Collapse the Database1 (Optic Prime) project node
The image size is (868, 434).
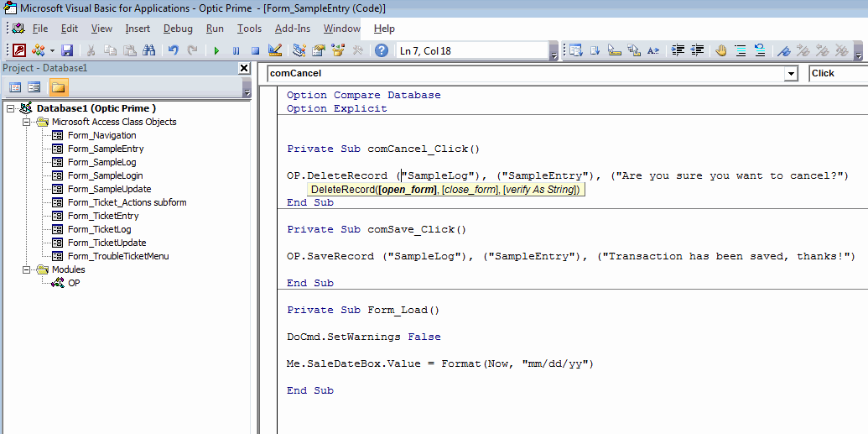coord(11,108)
